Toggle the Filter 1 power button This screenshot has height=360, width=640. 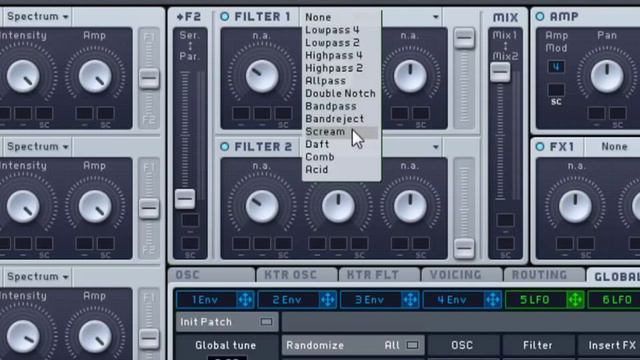point(224,17)
